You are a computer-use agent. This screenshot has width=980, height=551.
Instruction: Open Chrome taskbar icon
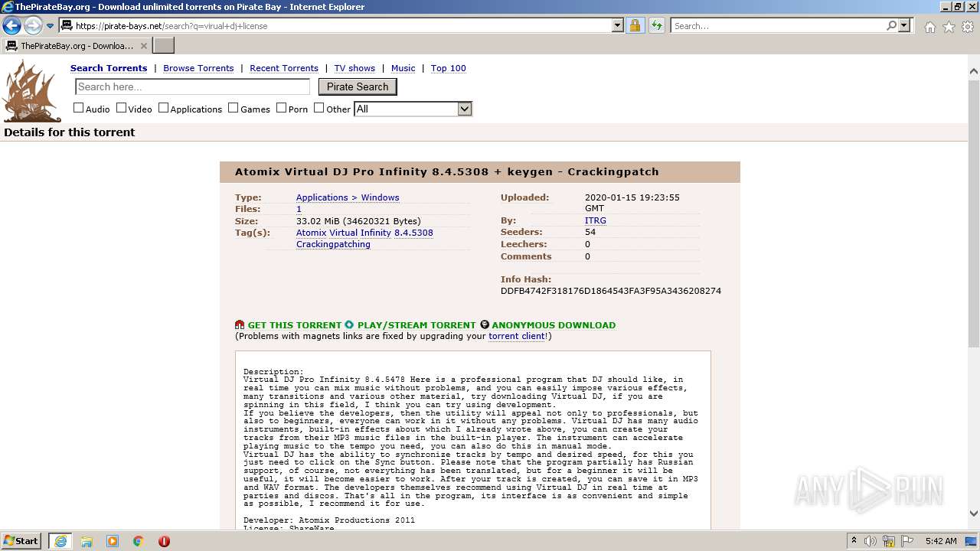139,541
